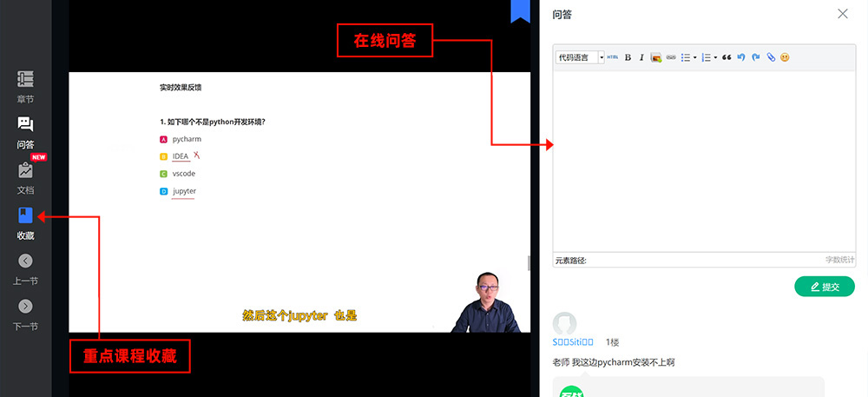Insert an image in the editor

point(656,57)
